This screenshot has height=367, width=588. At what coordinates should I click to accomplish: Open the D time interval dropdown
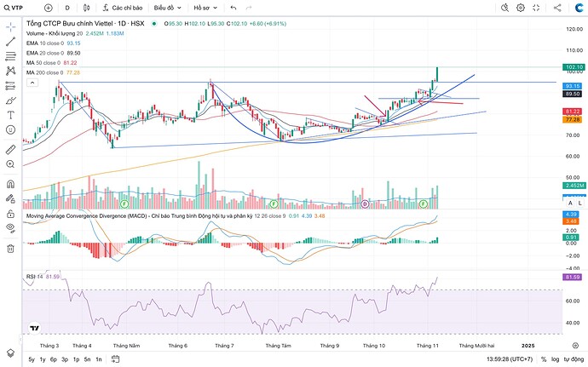[68, 7]
